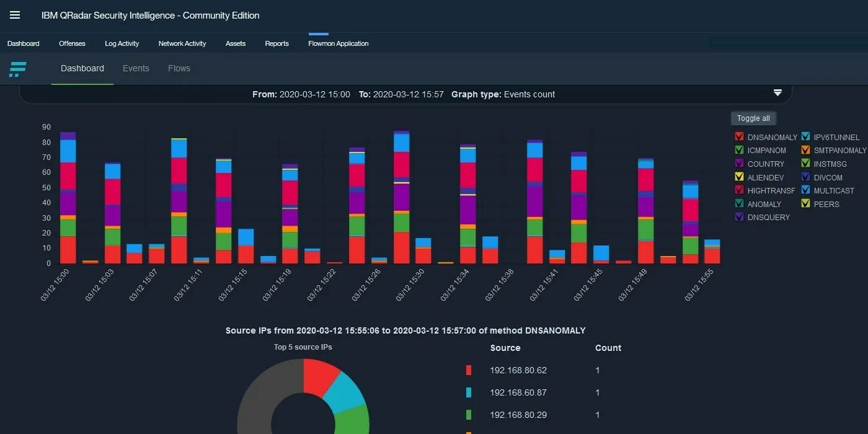Image resolution: width=868 pixels, height=434 pixels.
Task: Select the Flowmon Application tab
Action: point(339,43)
